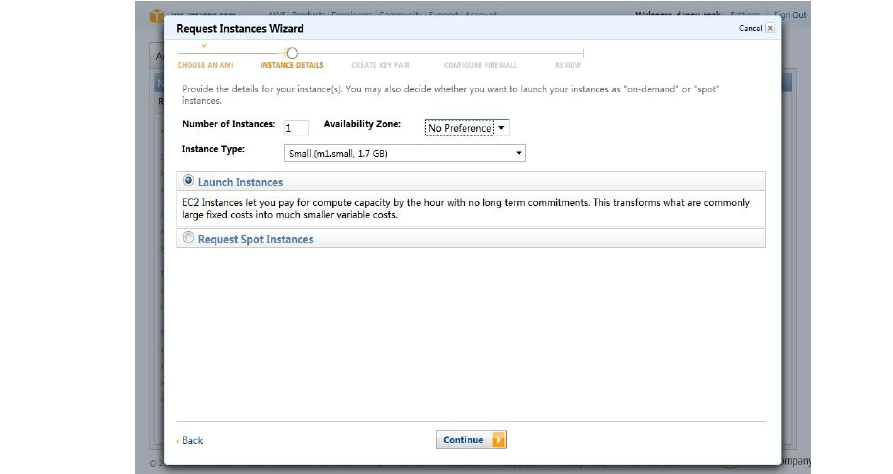Jump to the Configure Firewall step

point(480,65)
